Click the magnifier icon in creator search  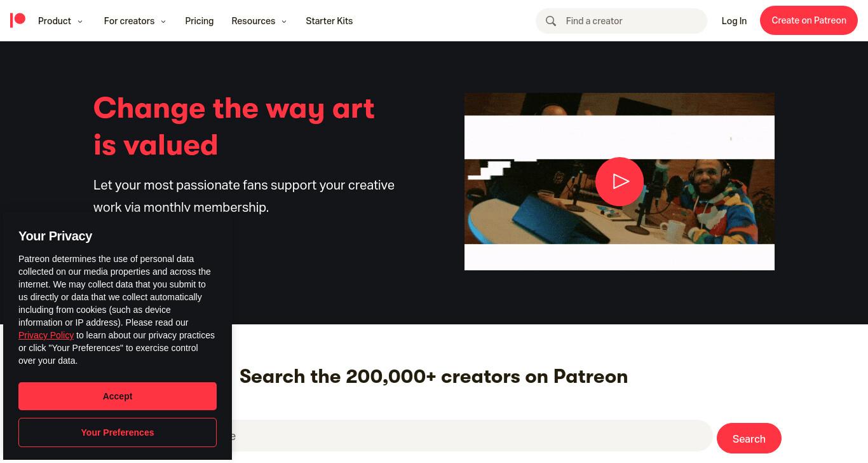tap(551, 21)
